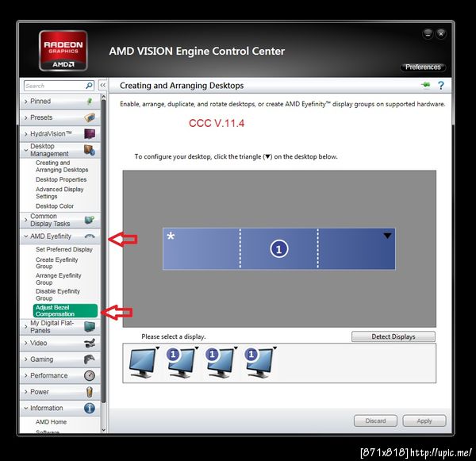Click the Common Display Tasks icon
The image size is (476, 461).
(90, 220)
